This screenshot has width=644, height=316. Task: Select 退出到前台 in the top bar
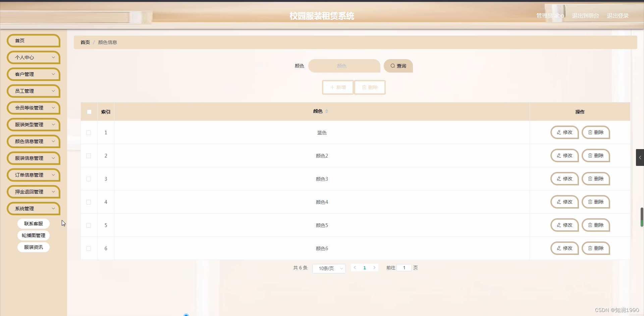[585, 15]
